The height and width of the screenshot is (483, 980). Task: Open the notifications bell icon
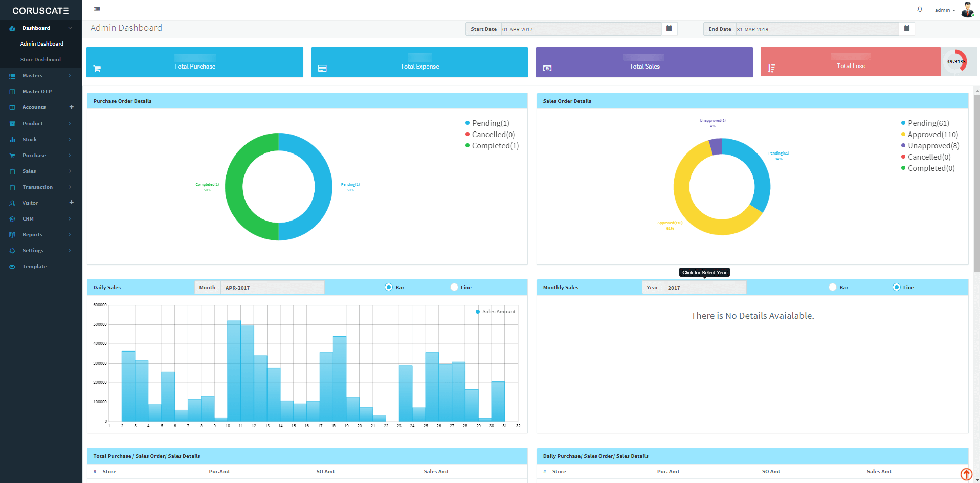[920, 10]
